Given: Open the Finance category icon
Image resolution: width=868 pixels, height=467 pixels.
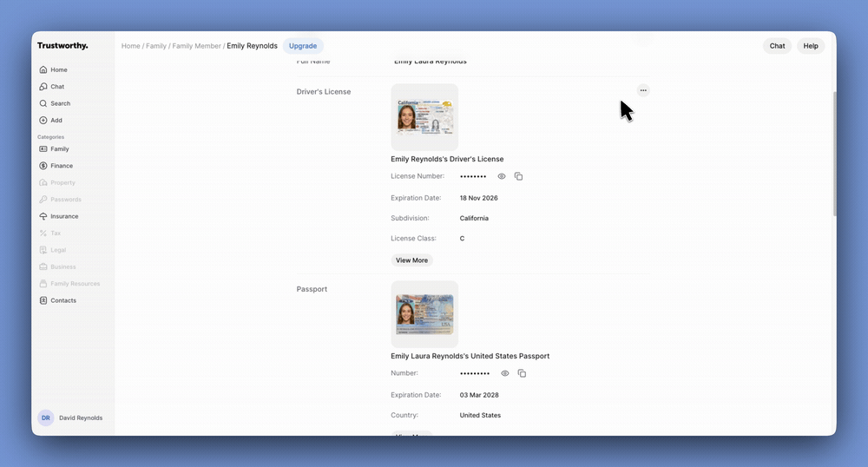Looking at the screenshot, I should 43,166.
